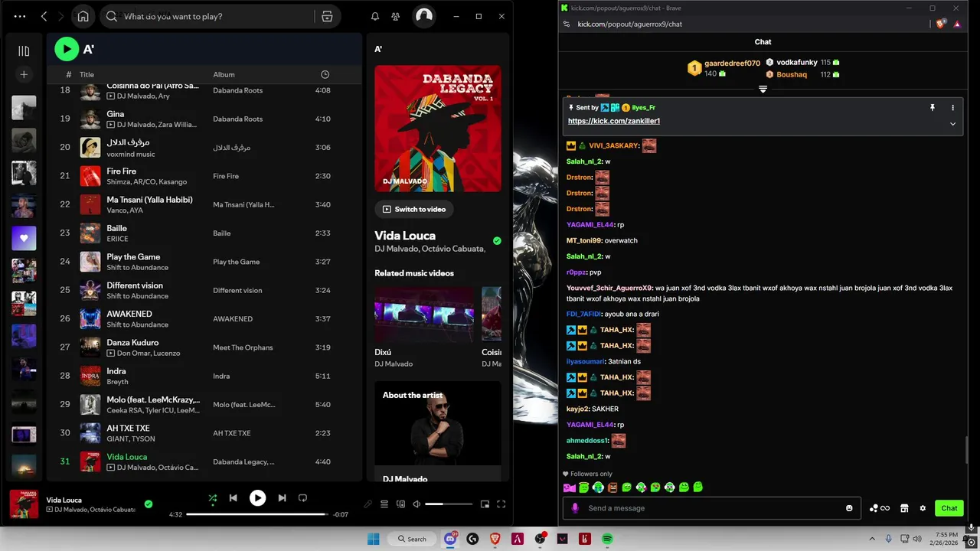The width and height of the screenshot is (980, 551).
Task: Open the lyrics microphone icon
Action: [368, 504]
